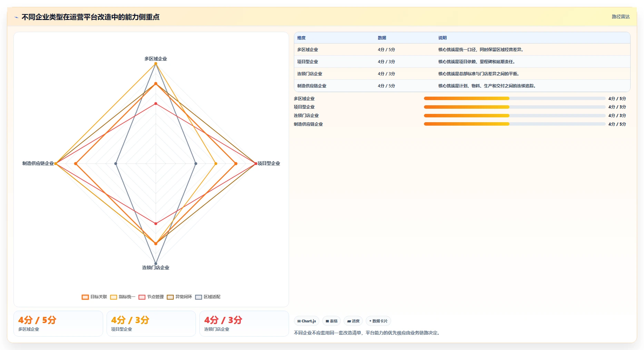Click the 路径雷达 label in header
The height and width of the screenshot is (350, 644).
(x=621, y=17)
